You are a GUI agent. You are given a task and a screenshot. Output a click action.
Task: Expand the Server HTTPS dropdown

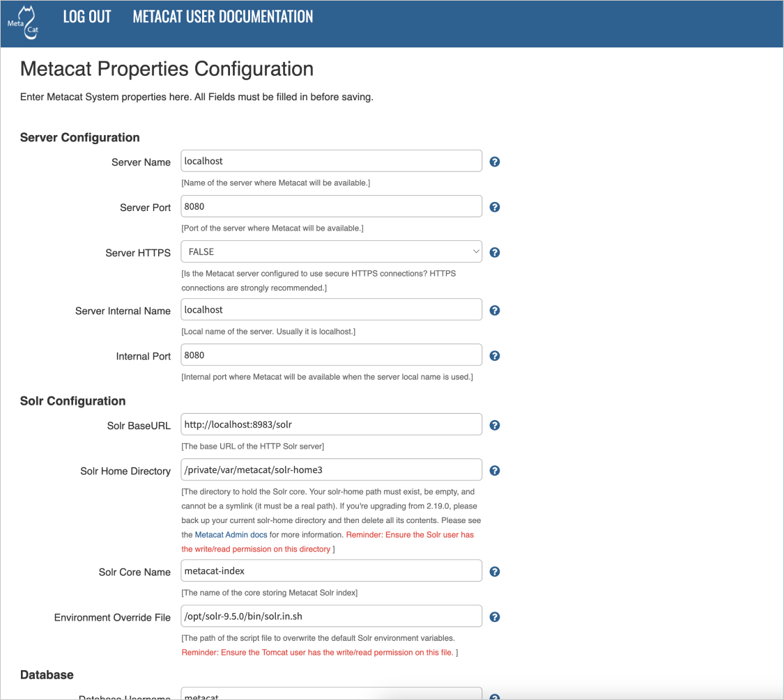(x=331, y=251)
